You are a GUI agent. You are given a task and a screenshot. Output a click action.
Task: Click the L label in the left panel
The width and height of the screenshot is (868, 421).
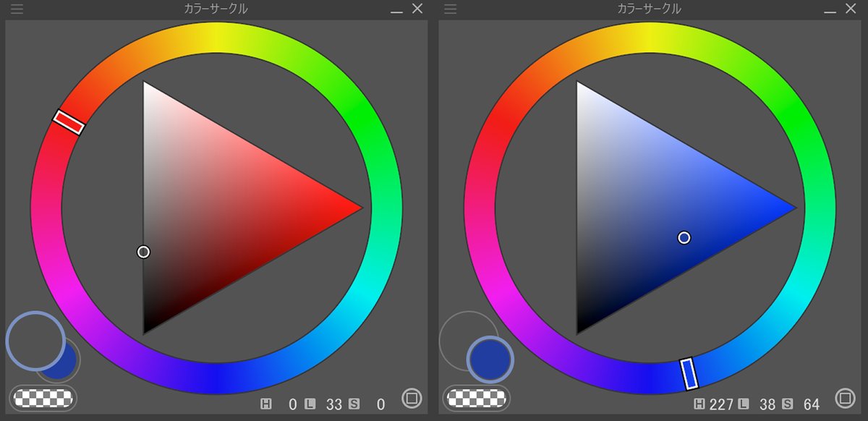click(x=310, y=404)
